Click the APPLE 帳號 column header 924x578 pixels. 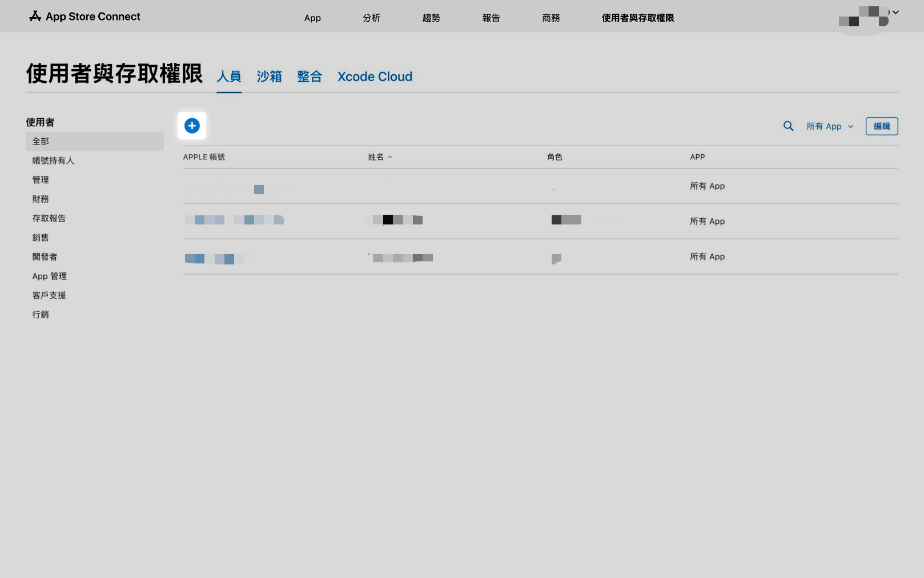coord(204,157)
